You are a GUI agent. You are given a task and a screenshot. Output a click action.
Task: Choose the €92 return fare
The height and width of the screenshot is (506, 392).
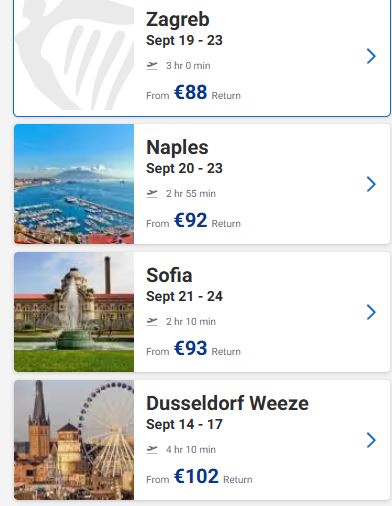191,220
